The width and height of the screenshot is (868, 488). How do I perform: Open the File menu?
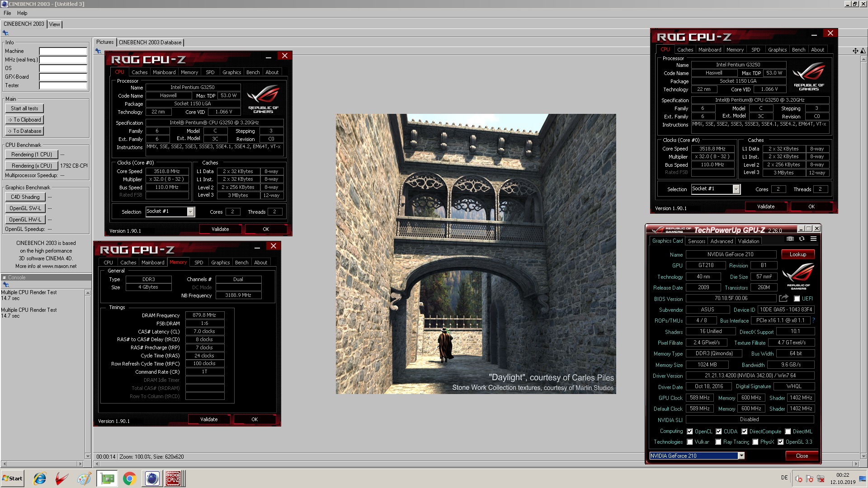7,13
